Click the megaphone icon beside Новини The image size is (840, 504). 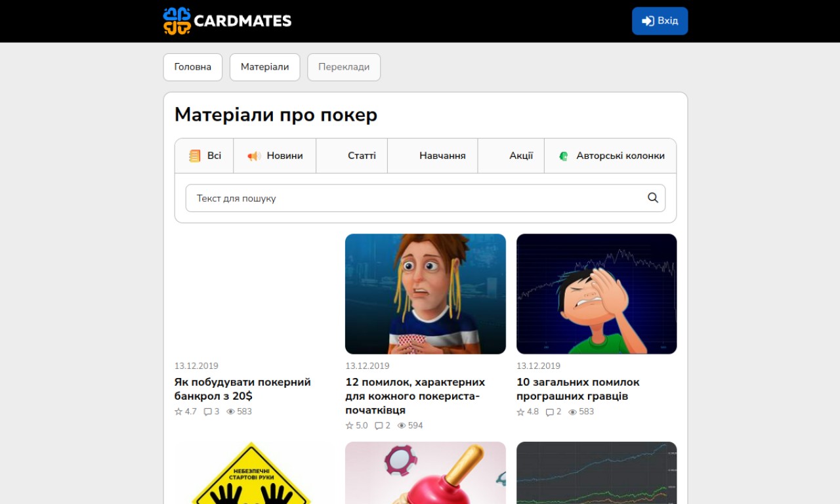[254, 156]
